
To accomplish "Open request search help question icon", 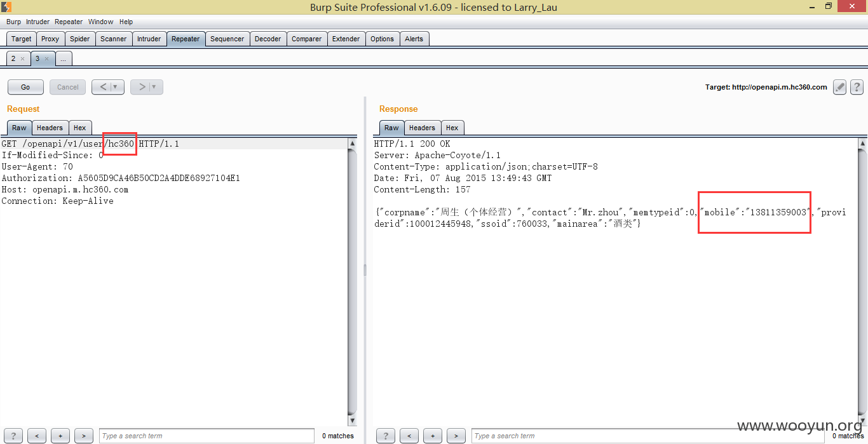I will click(x=13, y=436).
